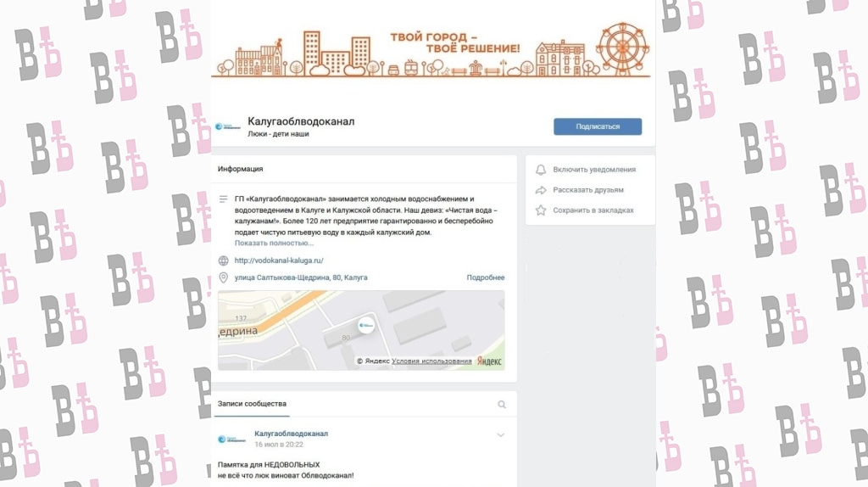Expand description with Показать полностью
Image resolution: width=868 pixels, height=487 pixels.
coord(274,243)
